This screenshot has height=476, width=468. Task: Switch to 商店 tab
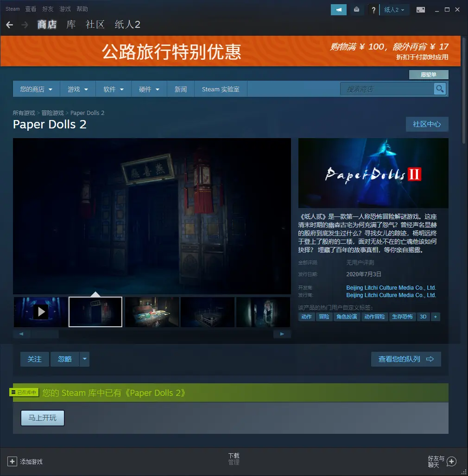tap(47, 25)
